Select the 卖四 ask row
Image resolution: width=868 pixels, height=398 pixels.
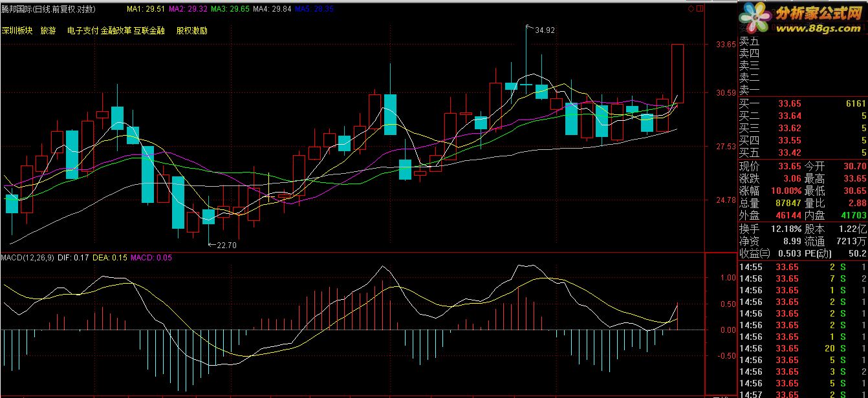click(x=803, y=54)
